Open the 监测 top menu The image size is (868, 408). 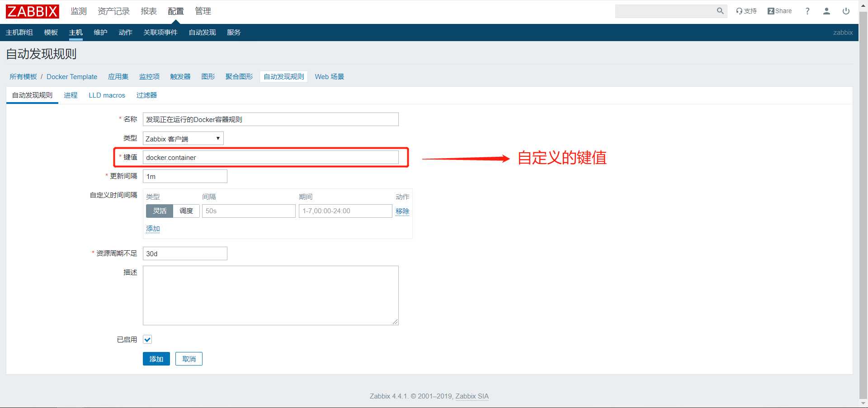click(79, 11)
